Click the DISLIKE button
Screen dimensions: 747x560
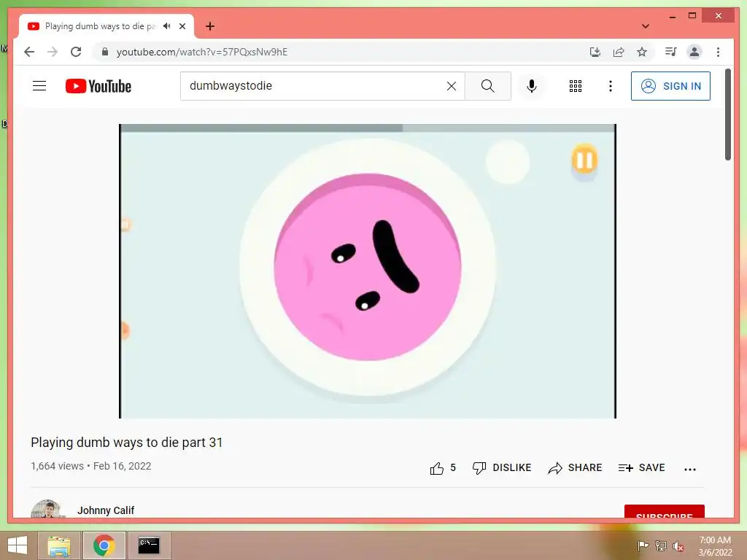click(502, 468)
